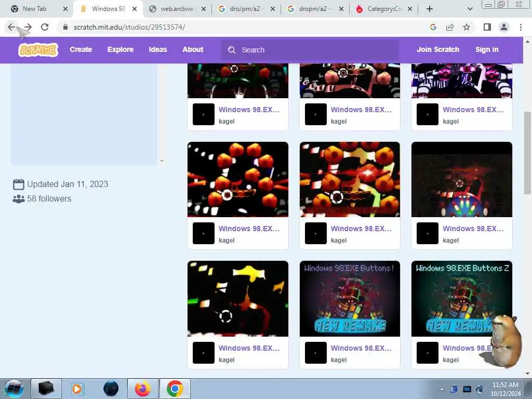Click kagel avatar under yellow shapes project
This screenshot has height=399, width=532.
pyautogui.click(x=204, y=353)
